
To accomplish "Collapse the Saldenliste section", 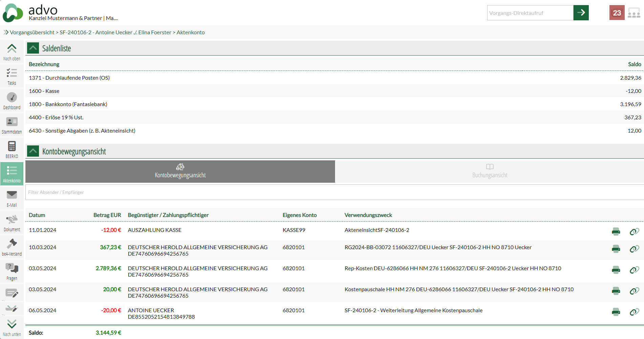I will (x=33, y=48).
